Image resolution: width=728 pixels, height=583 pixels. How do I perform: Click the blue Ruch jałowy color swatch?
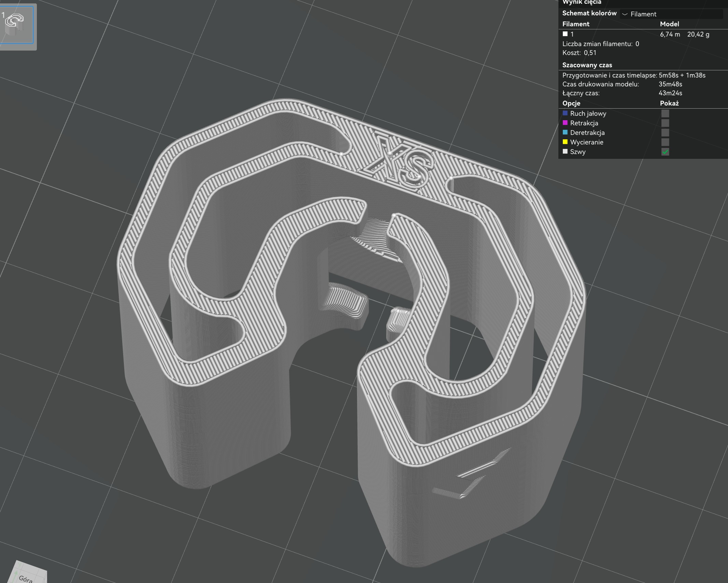pos(565,113)
